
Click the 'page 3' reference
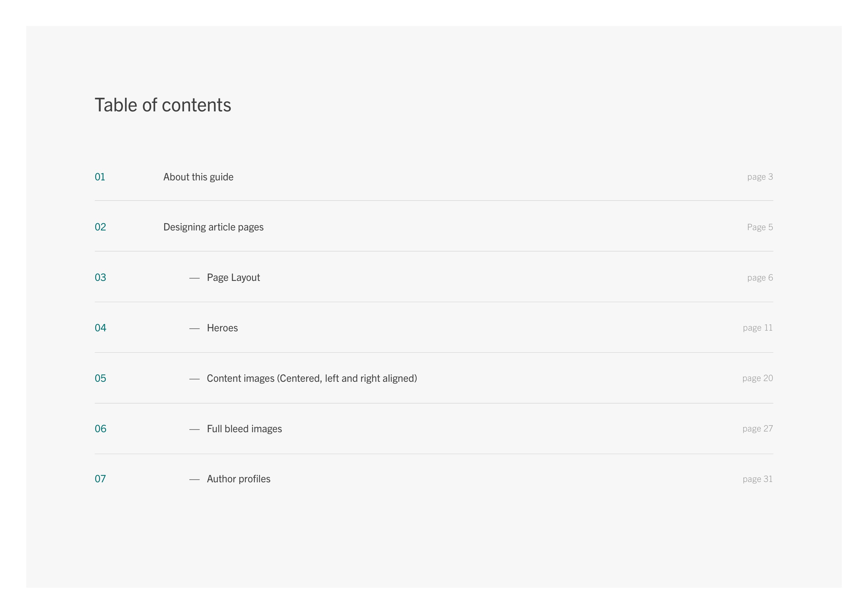[x=760, y=177]
